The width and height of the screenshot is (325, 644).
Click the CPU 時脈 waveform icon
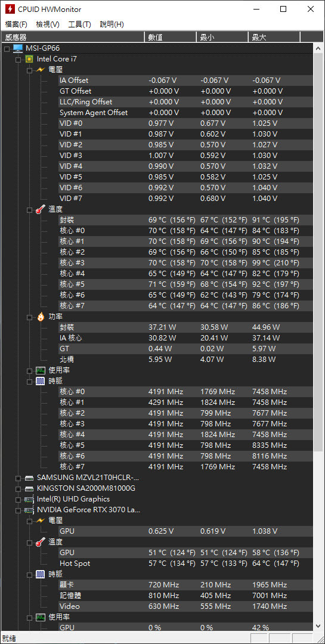[x=41, y=381]
